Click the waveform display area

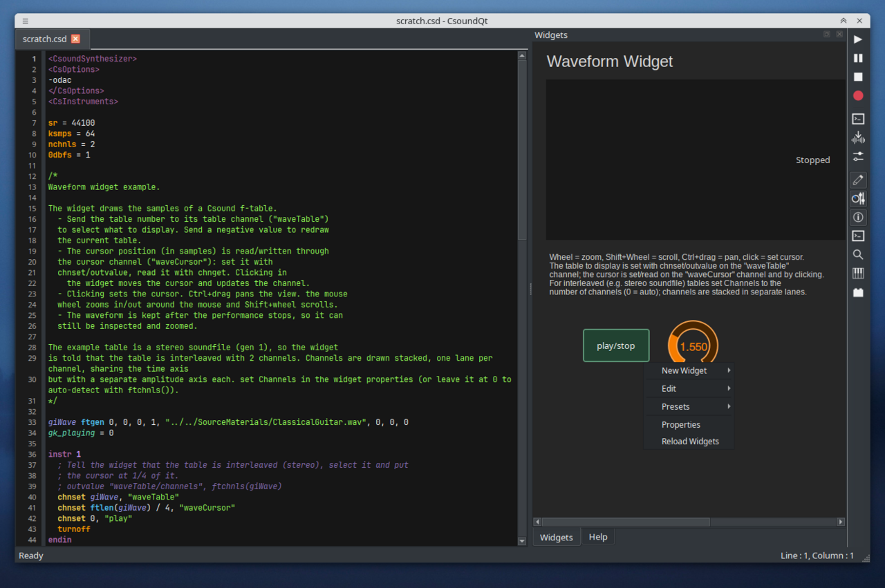tap(695, 160)
